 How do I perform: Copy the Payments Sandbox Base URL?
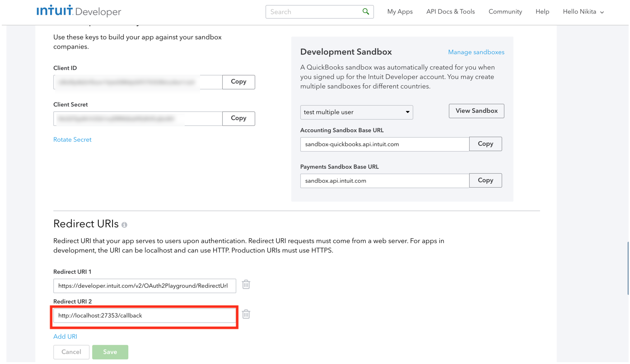[x=485, y=180]
